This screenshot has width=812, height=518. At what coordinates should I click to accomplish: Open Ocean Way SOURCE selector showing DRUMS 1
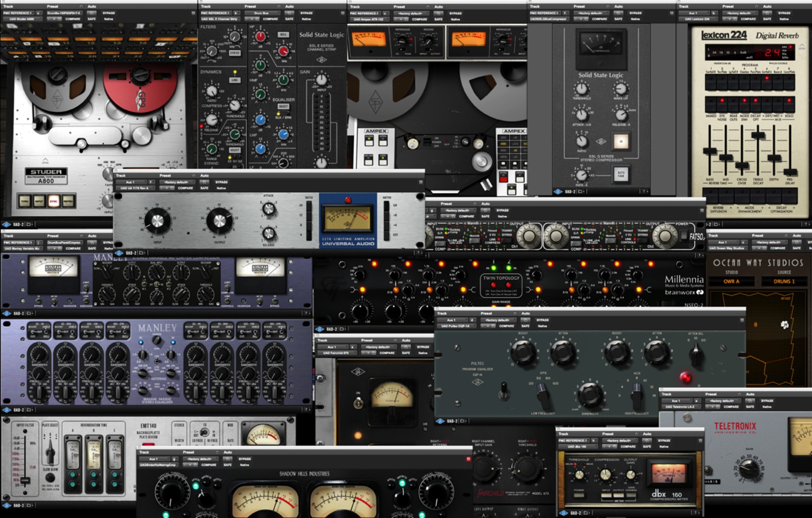(784, 281)
